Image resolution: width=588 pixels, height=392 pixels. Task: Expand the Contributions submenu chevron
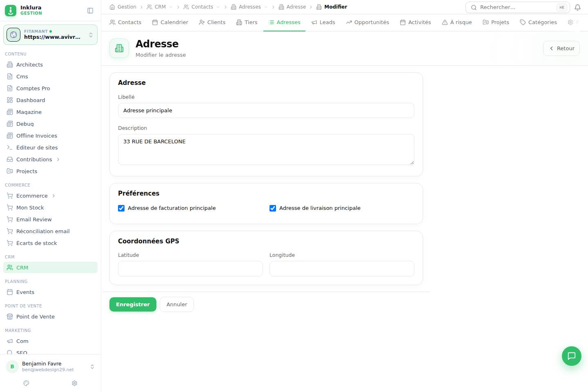(x=58, y=159)
